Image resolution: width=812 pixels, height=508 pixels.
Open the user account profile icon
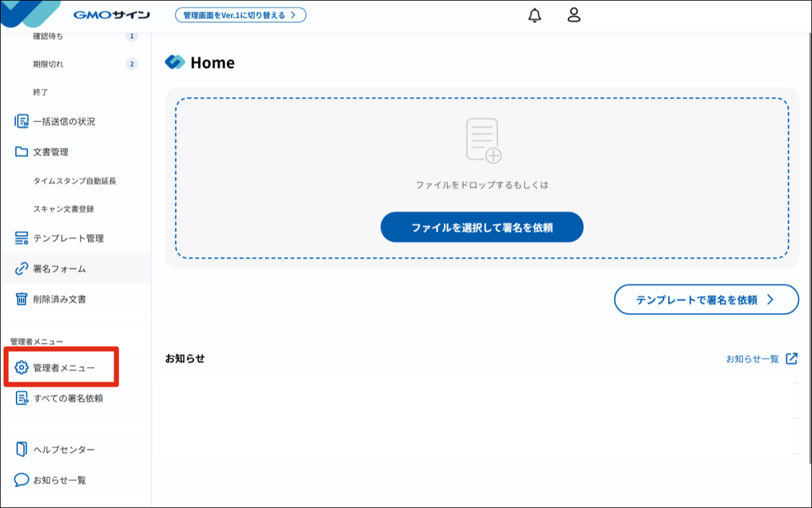[x=574, y=15]
